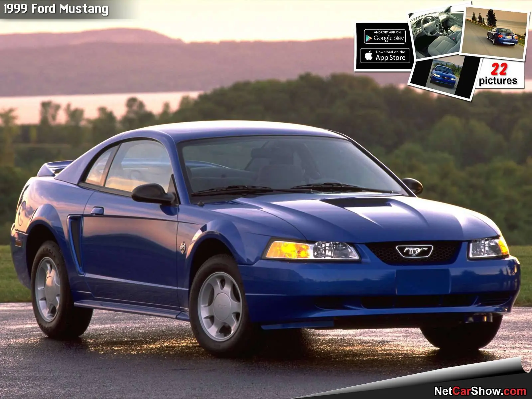Click the 1999 Ford Mustang title
This screenshot has width=532, height=399.
coord(56,9)
